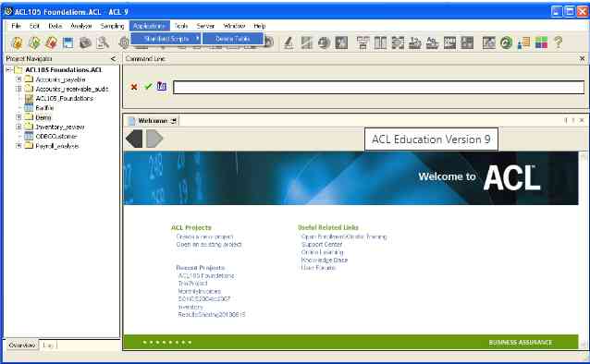Open the Knowledge Base link
This screenshot has width=590, height=364.
325,260
